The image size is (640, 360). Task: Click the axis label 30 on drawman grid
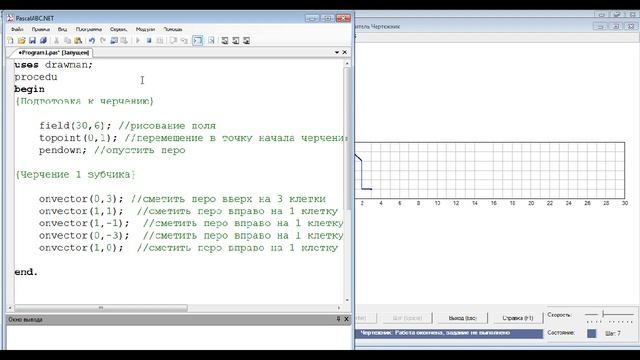(624, 203)
